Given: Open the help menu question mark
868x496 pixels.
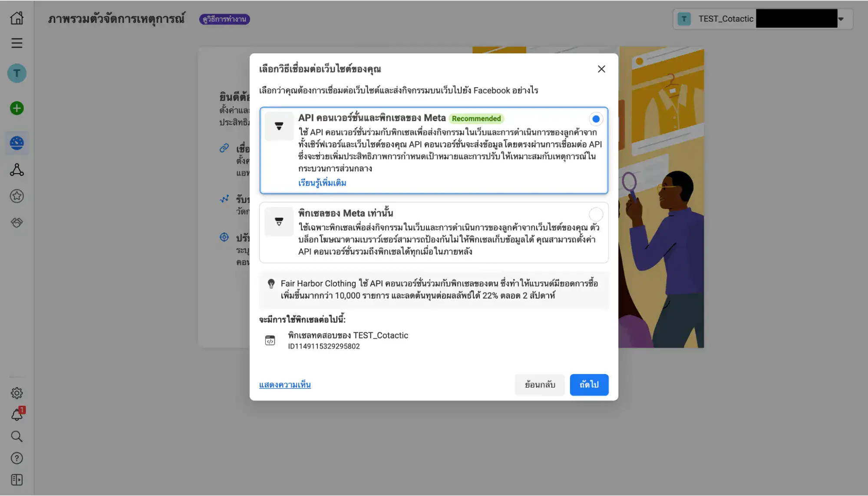Looking at the screenshot, I should pyautogui.click(x=17, y=458).
